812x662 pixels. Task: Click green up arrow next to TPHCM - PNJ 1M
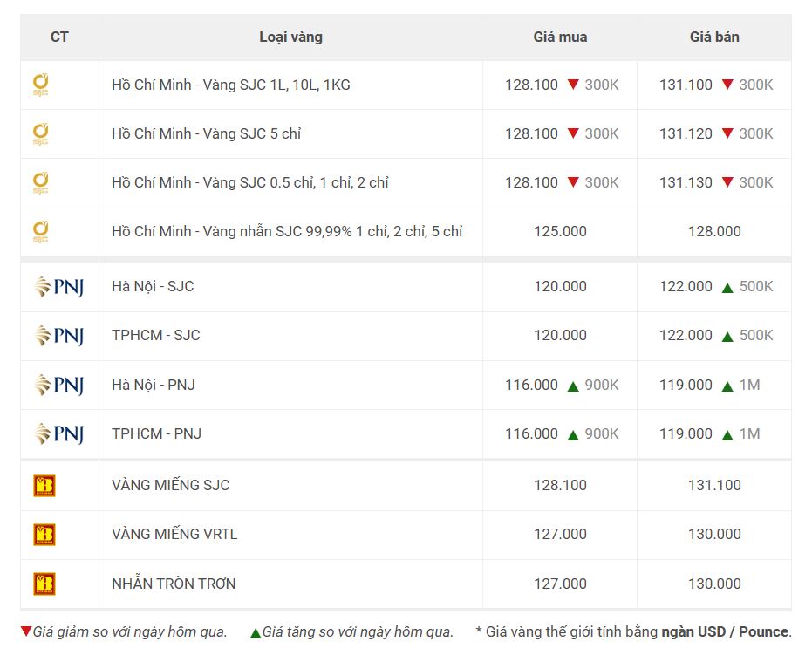(727, 433)
